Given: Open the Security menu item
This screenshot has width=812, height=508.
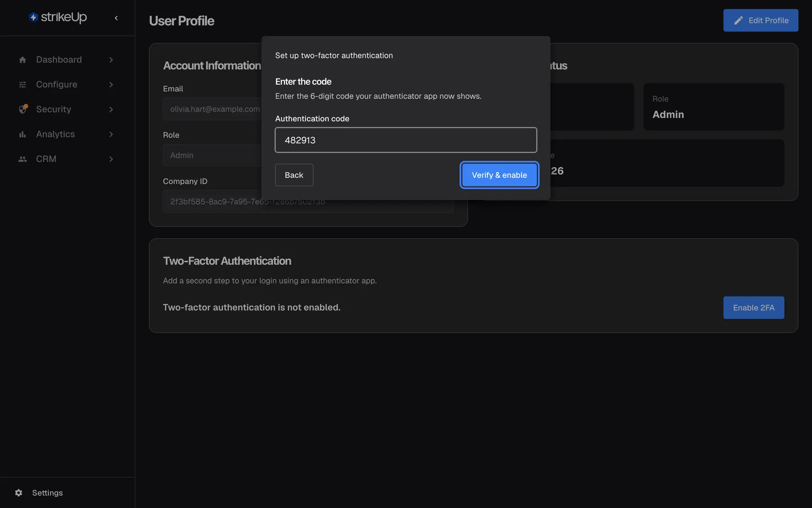Looking at the screenshot, I should click(67, 109).
